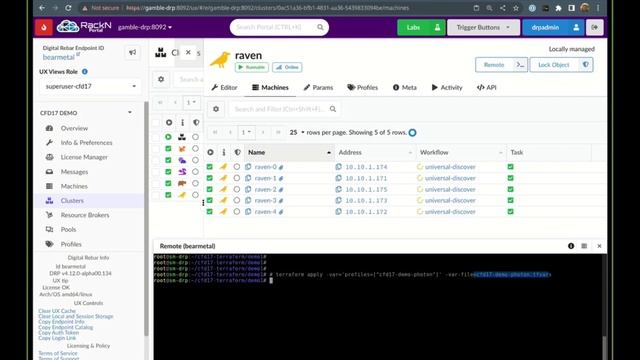640x360 pixels.
Task: Click the red flame icon button
Action: [44, 27]
